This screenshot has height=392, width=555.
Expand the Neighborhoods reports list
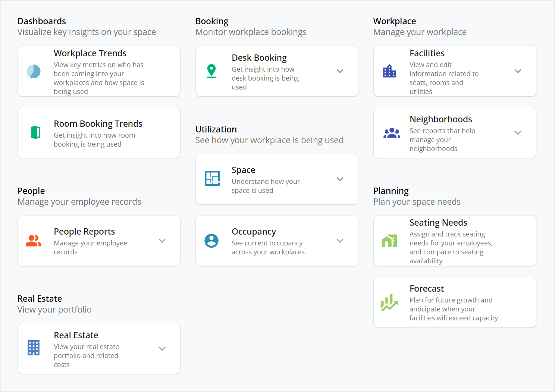[518, 132]
